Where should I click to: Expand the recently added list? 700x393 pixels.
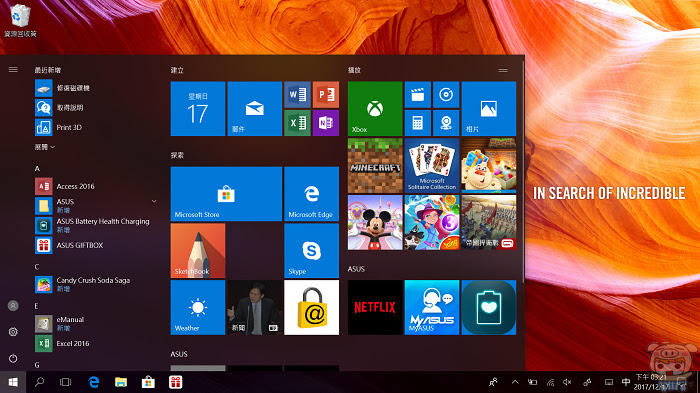pos(45,147)
